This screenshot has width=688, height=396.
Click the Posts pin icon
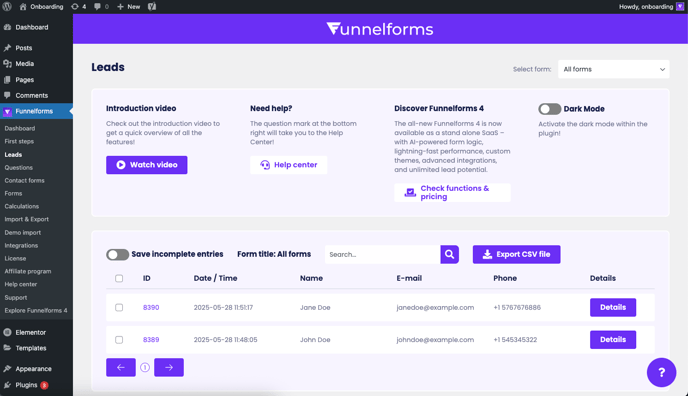pyautogui.click(x=7, y=48)
